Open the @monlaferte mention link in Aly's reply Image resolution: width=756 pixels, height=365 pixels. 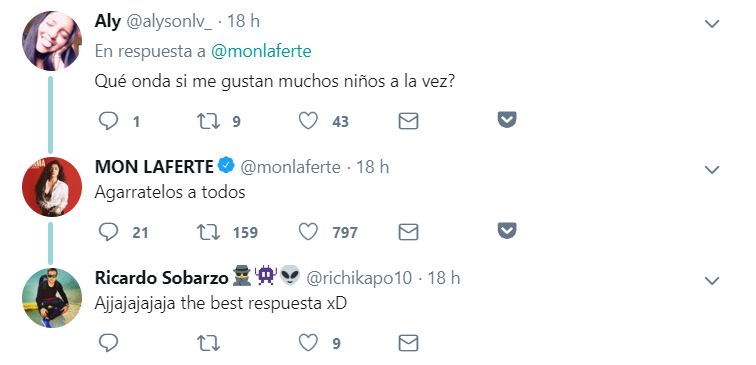pyautogui.click(x=261, y=52)
